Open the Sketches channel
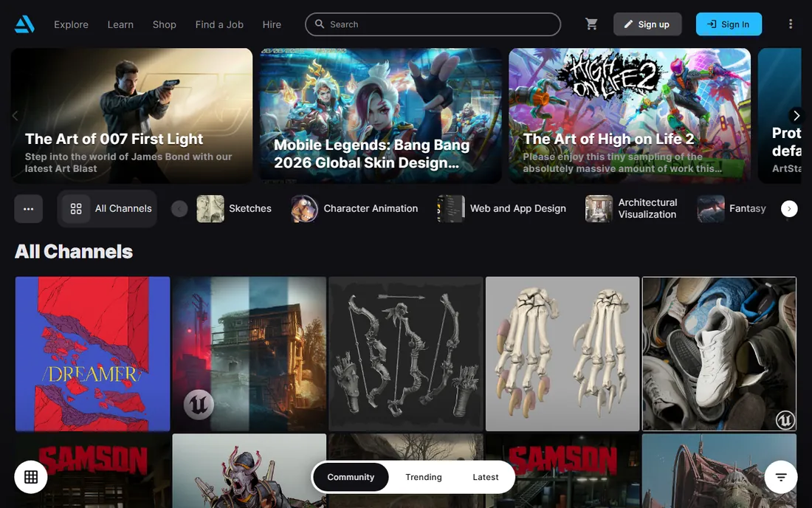Screen dimensions: 812x508 coord(234,209)
